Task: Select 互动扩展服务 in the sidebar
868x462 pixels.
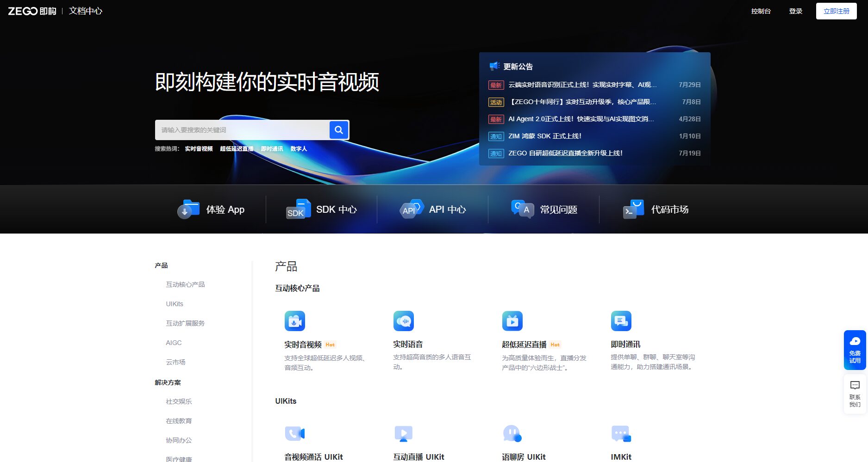Action: (x=185, y=323)
